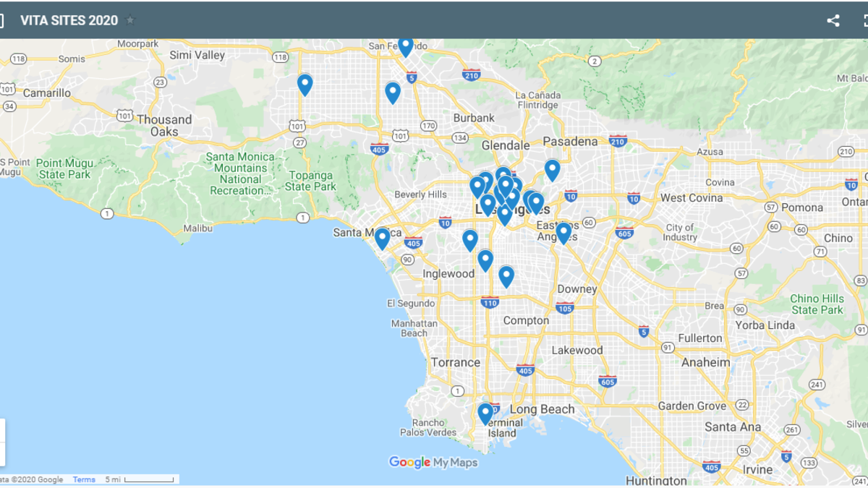
Task: Click the Malibu label on the coast
Action: point(197,228)
